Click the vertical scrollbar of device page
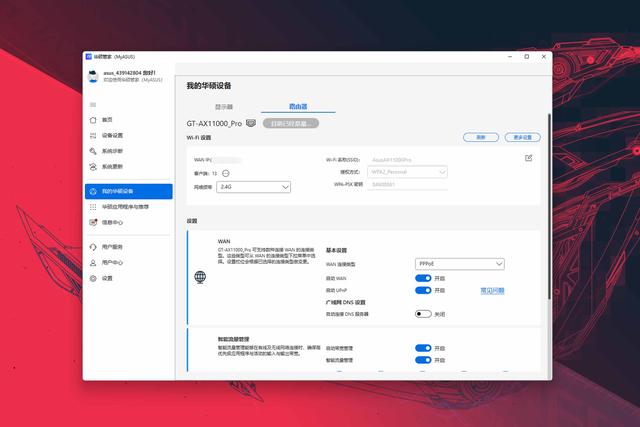 (x=549, y=206)
